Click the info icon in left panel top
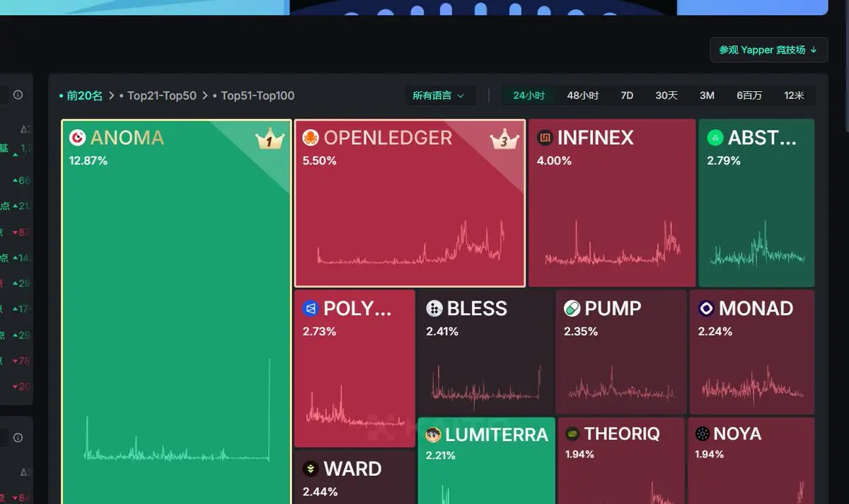This screenshot has width=849, height=504. pos(18,95)
